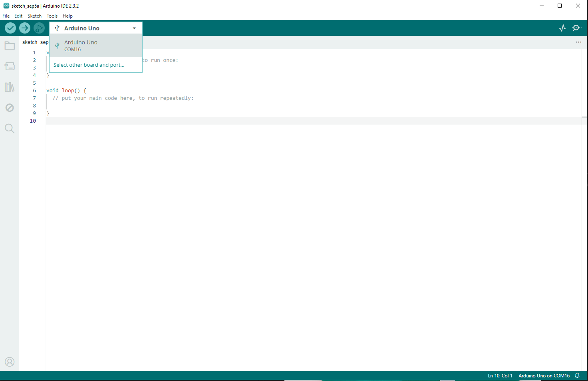Open the Serial Monitor
Image resolution: width=588 pixels, height=381 pixels.
[577, 28]
